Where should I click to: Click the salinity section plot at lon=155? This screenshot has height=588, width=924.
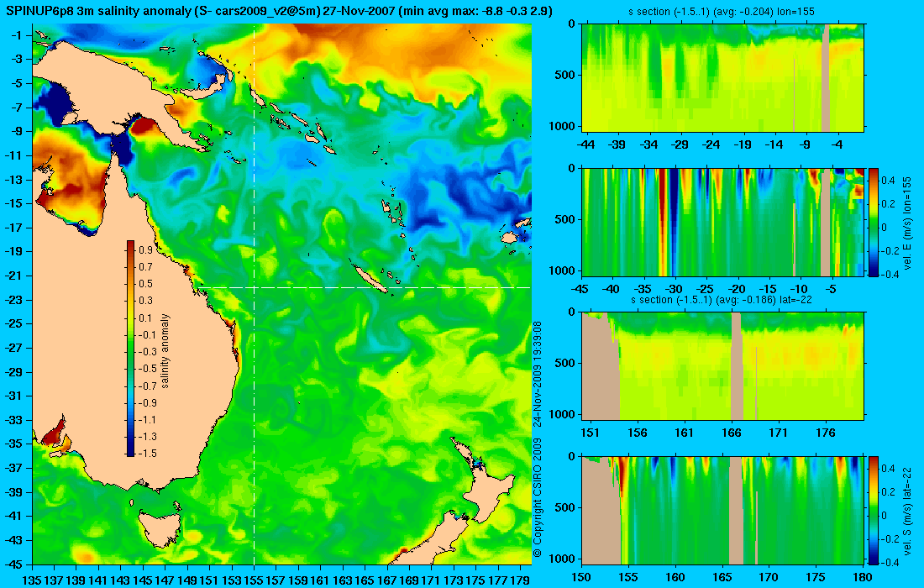pos(723,78)
